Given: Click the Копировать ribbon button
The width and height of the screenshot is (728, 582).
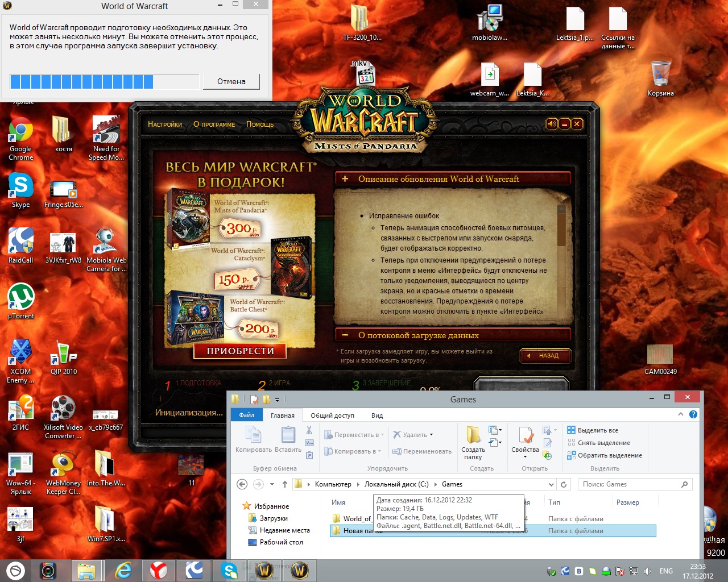Looking at the screenshot, I should (254, 439).
